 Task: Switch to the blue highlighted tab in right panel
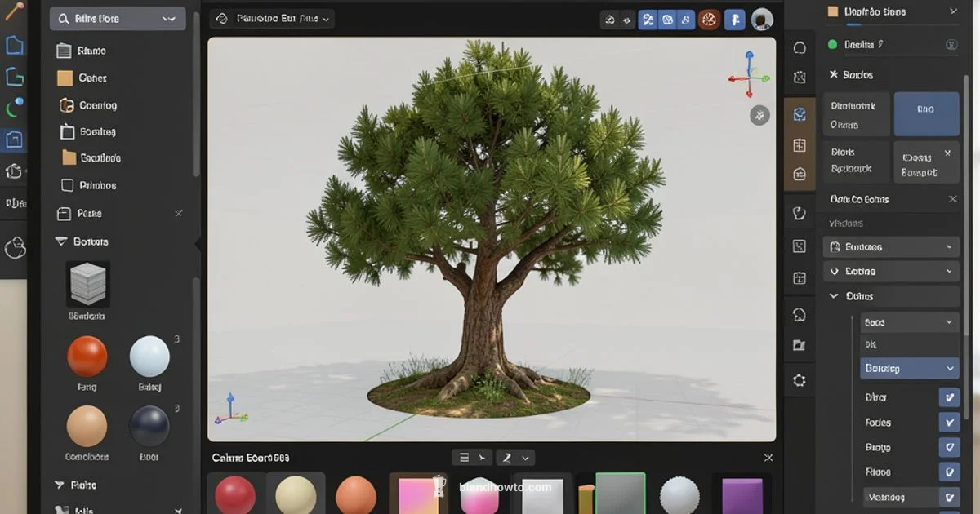926,114
